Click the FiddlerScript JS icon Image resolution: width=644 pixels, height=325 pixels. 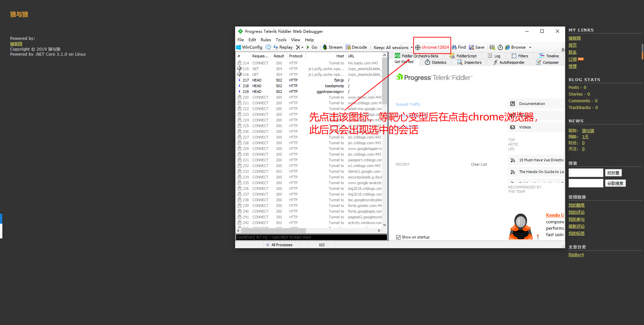[452, 56]
